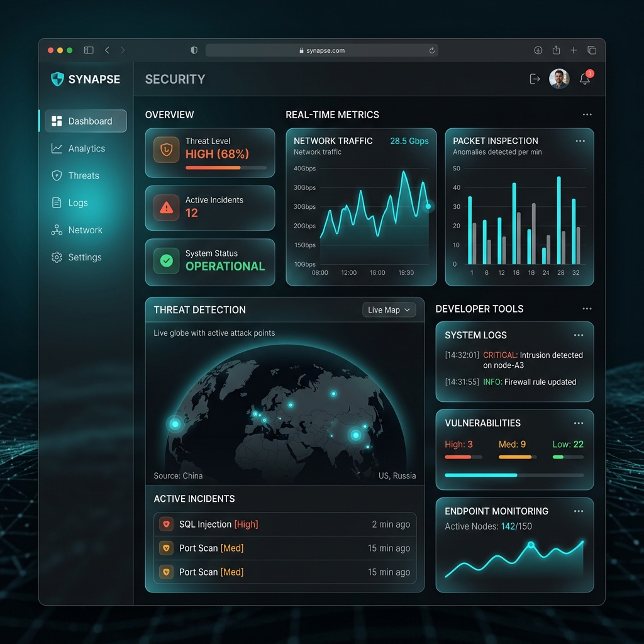Open Vulnerabilities more options menu

[x=579, y=423]
